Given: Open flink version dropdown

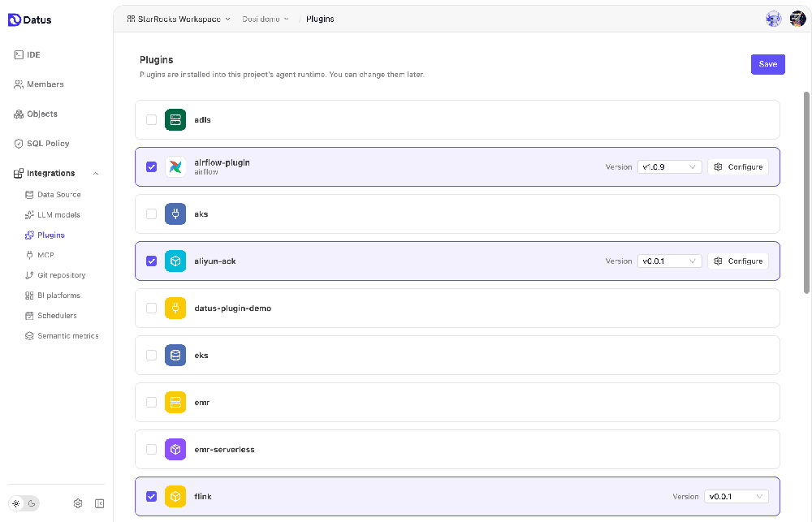Looking at the screenshot, I should (736, 497).
